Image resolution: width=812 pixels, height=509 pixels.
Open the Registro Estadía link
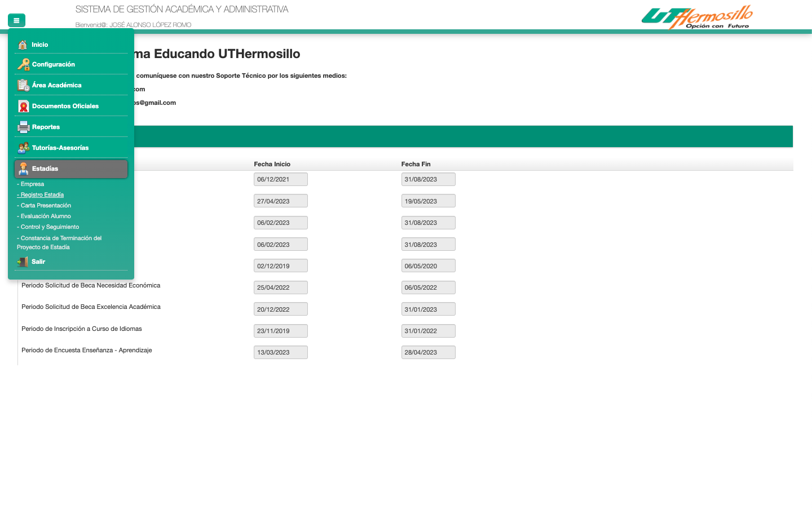[x=42, y=195]
